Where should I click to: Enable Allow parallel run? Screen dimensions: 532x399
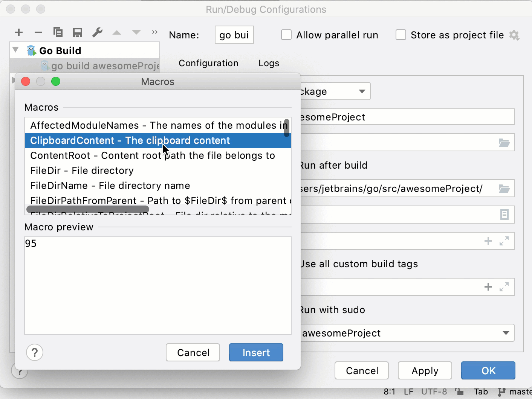(x=286, y=35)
